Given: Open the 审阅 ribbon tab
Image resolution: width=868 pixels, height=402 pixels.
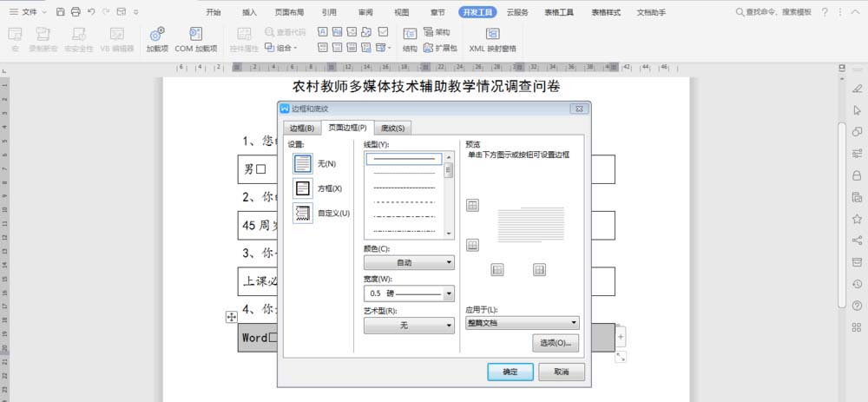Looking at the screenshot, I should (365, 12).
